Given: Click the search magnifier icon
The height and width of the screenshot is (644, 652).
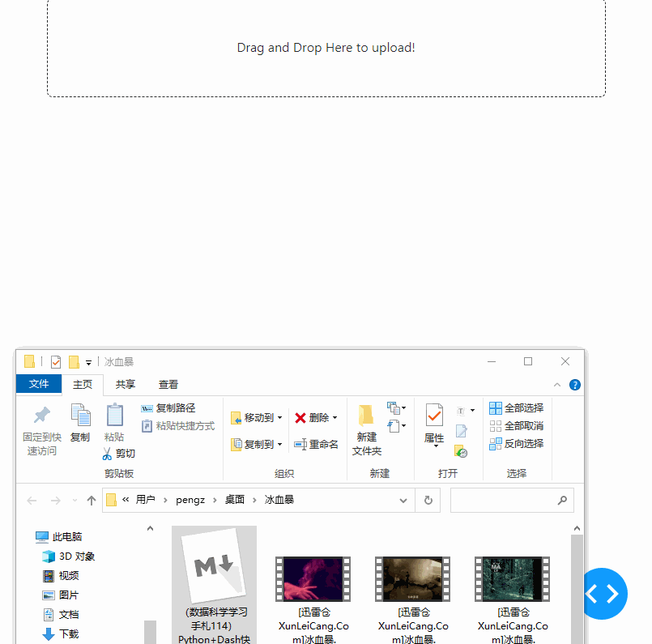Looking at the screenshot, I should 562,500.
